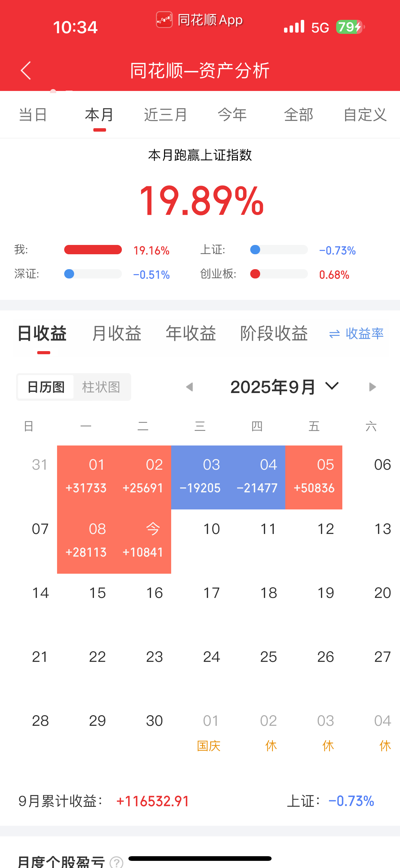The image size is (400, 868).
Task: Select the 当日 tab
Action: click(x=33, y=115)
